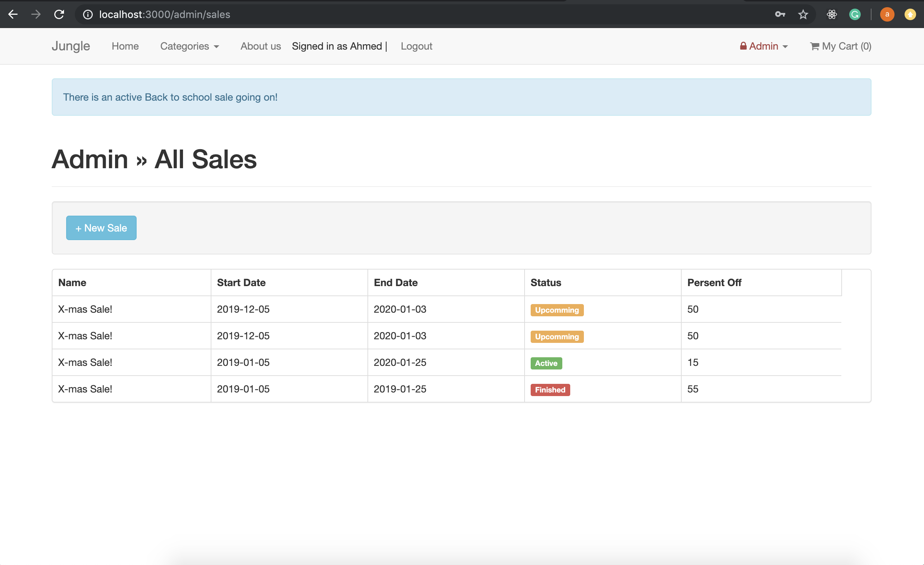Image resolution: width=924 pixels, height=565 pixels.
Task: Open site information icon in address bar
Action: pyautogui.click(x=88, y=15)
